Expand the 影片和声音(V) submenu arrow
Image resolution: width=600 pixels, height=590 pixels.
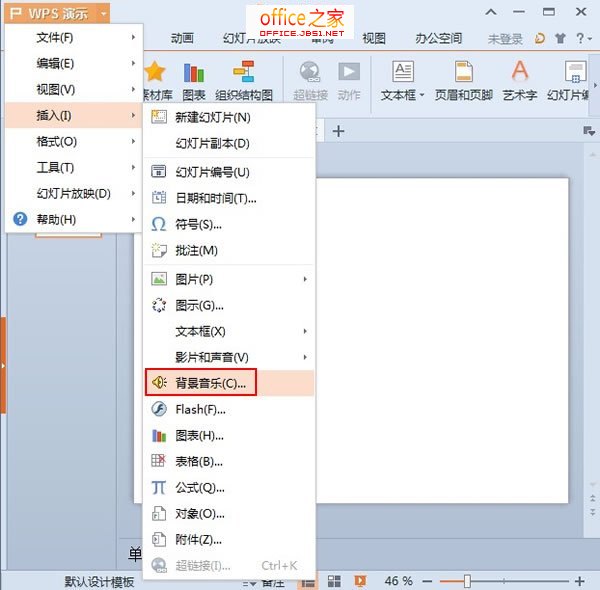[x=305, y=357]
